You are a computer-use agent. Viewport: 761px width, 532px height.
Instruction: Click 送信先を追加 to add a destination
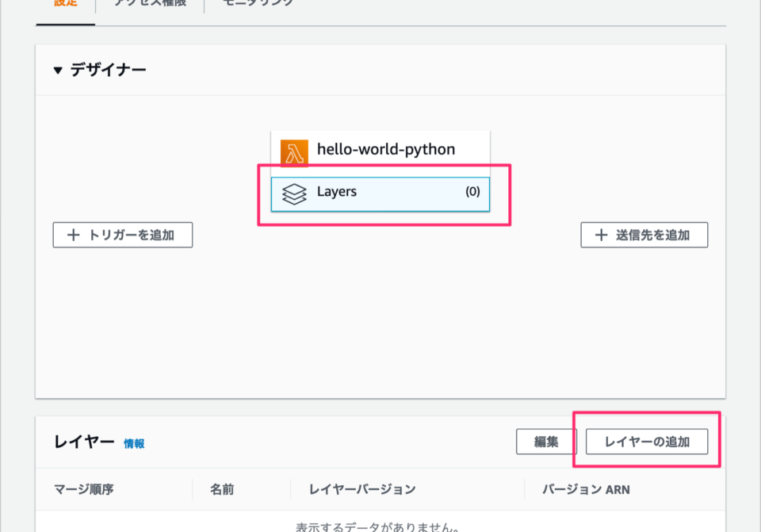644,235
